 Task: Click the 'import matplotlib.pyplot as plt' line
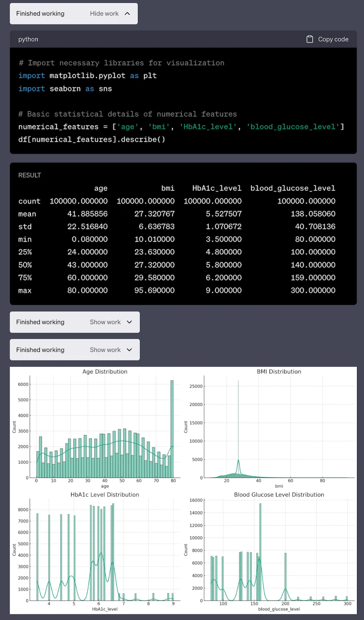tap(88, 76)
